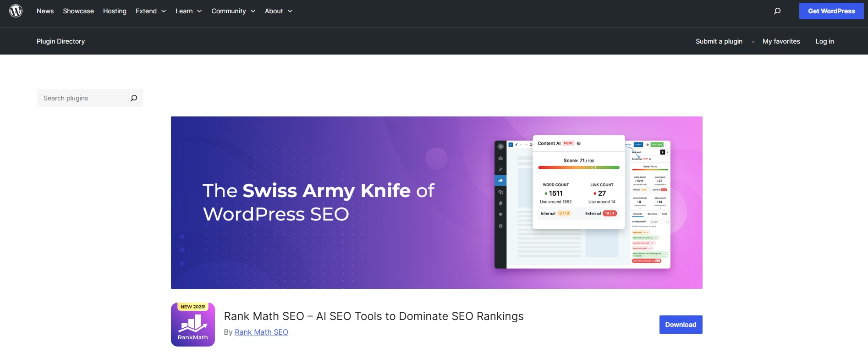868x353 pixels.
Task: Click the RankMath plugin icon
Action: (193, 325)
